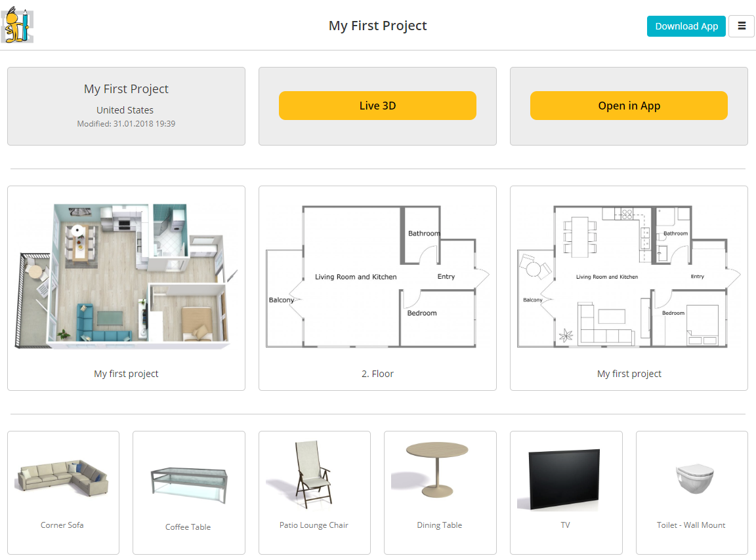
Task: Click the 'Modified: 31.01.2018 19:39' text
Action: point(126,124)
